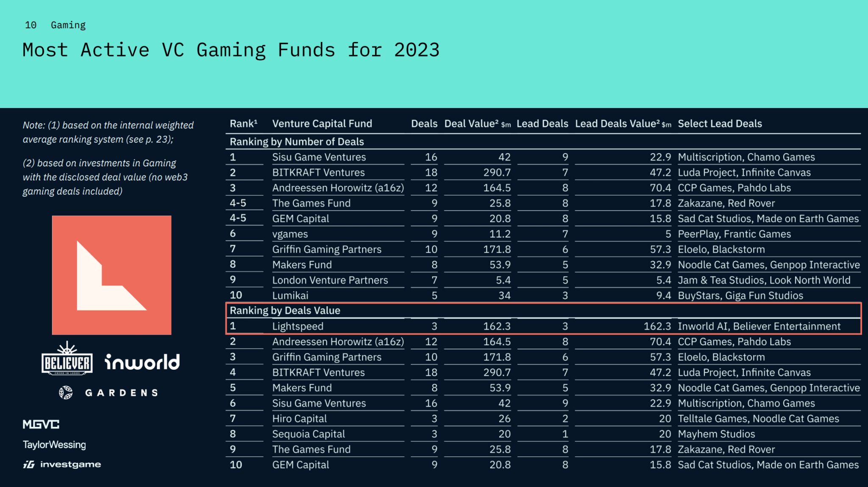The image size is (868, 487).
Task: Click Makers Fund ranked 5 by value
Action: 302,388
